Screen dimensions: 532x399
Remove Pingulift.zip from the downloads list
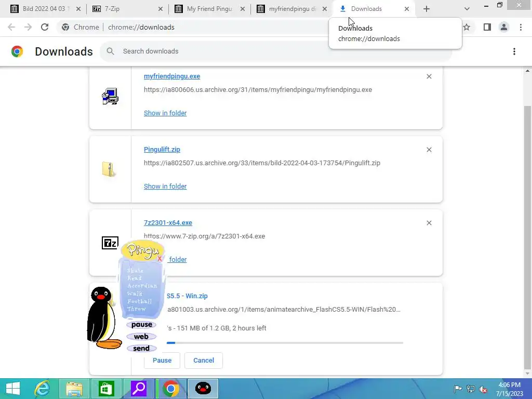click(429, 150)
